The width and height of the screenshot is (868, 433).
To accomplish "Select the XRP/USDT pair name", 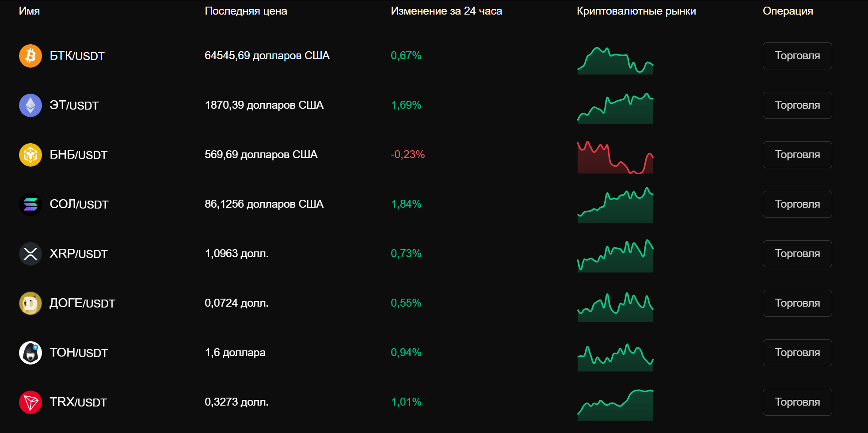I will point(79,254).
